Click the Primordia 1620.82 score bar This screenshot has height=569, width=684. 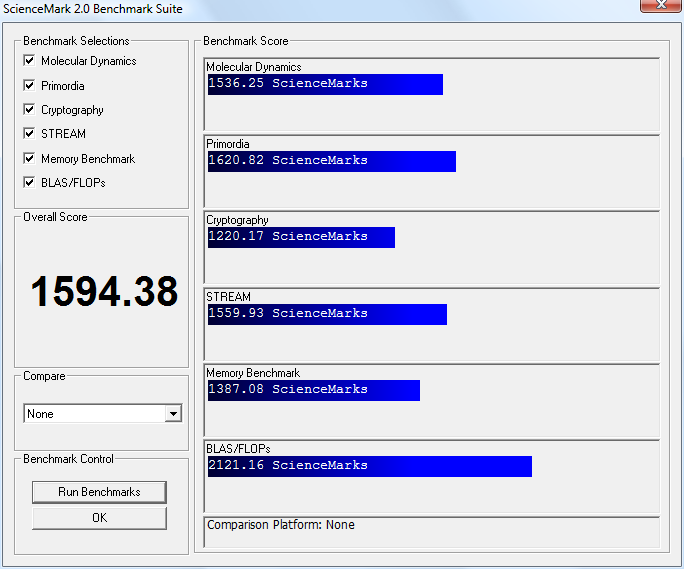point(332,161)
